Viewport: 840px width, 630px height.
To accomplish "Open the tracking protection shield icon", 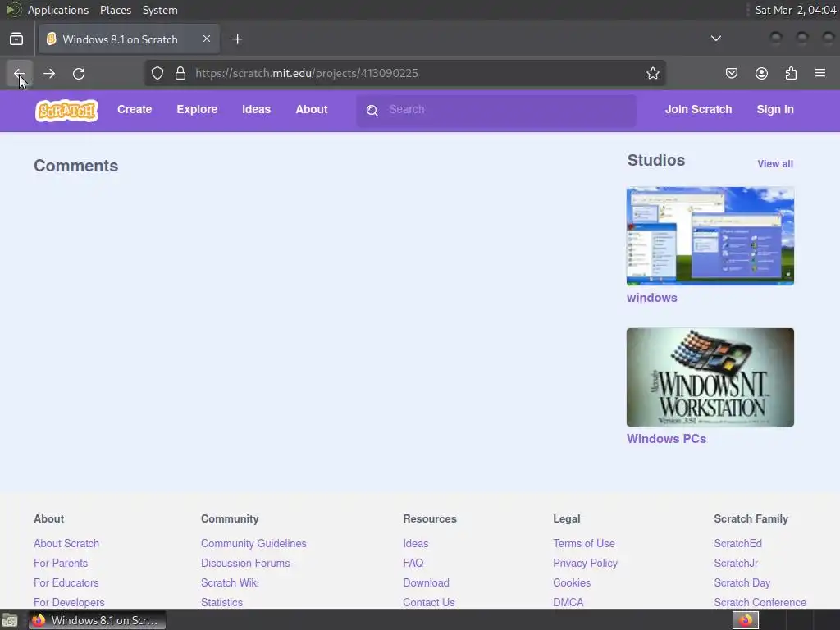I will tap(157, 73).
